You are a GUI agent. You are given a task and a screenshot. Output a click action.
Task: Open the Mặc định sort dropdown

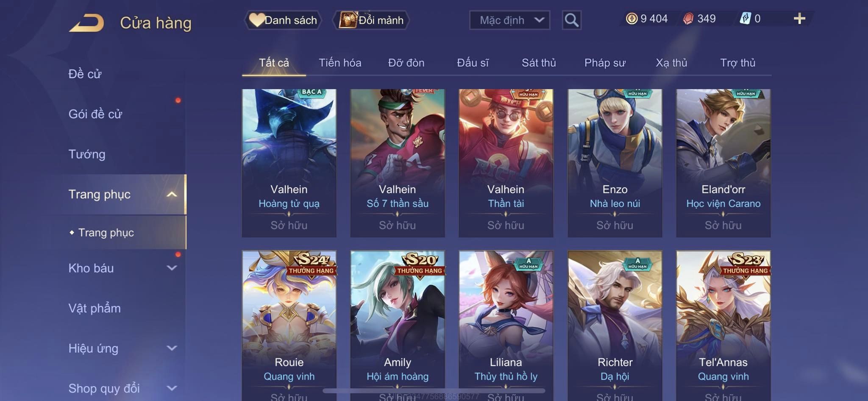click(509, 20)
